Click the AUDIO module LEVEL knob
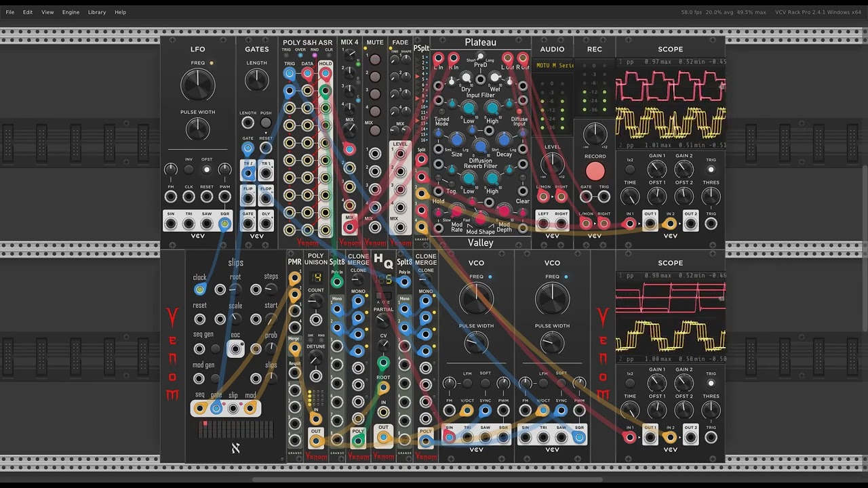 point(552,163)
